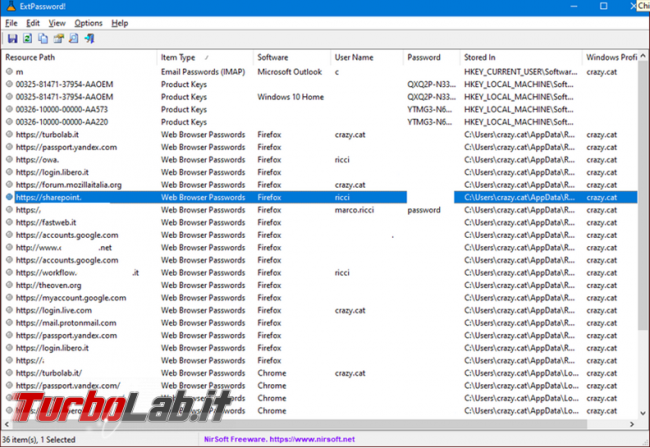Click the row icon beside https://workflow.
The width and height of the screenshot is (650, 448).
tap(9, 272)
